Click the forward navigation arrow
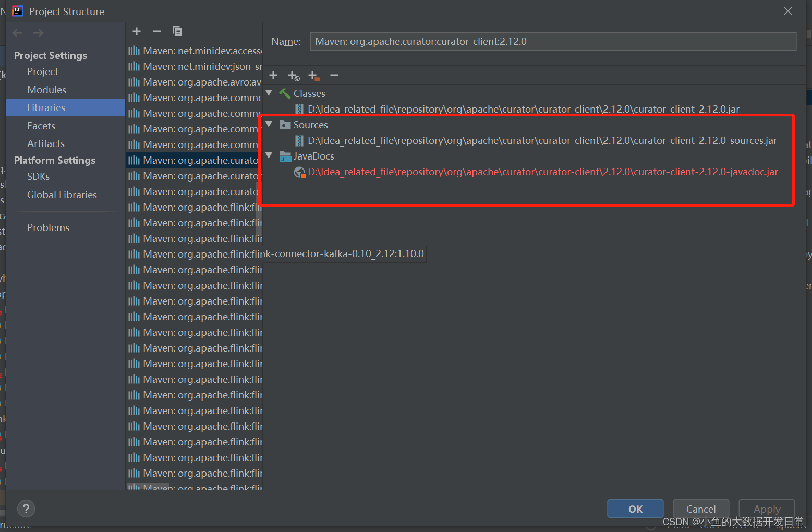Screen dimensions: 812x532 pos(38,33)
